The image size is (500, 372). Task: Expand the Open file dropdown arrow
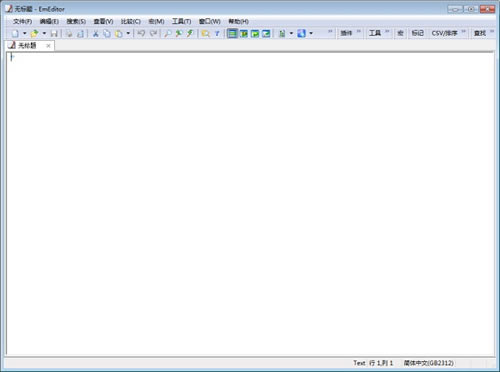pyautogui.click(x=44, y=33)
